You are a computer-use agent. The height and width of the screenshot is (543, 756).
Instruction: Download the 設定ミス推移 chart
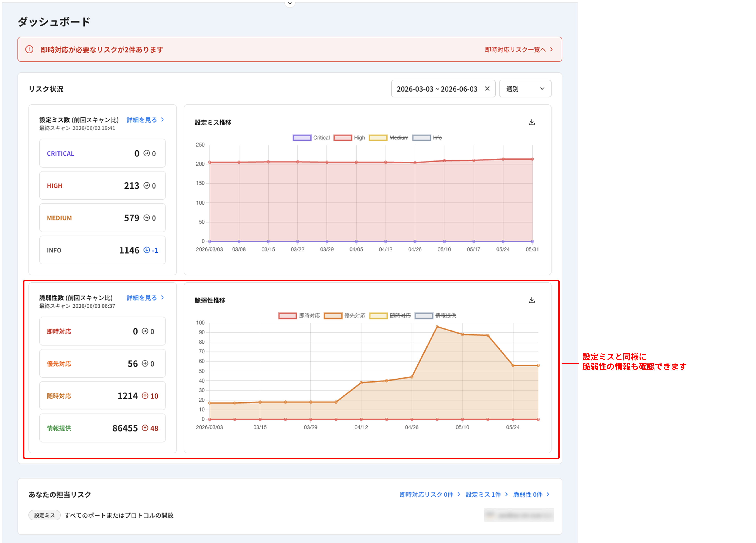coord(532,122)
